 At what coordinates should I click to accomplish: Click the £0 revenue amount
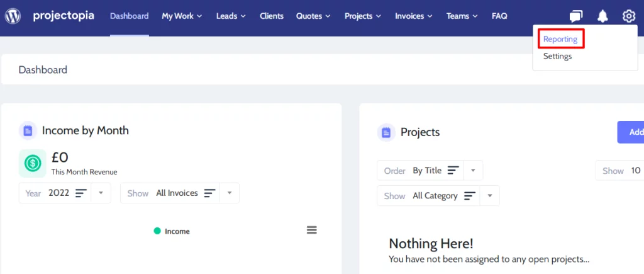(60, 157)
